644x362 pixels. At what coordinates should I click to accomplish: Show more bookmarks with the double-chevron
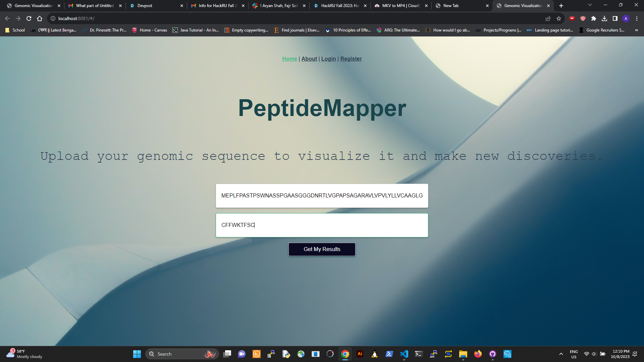636,30
